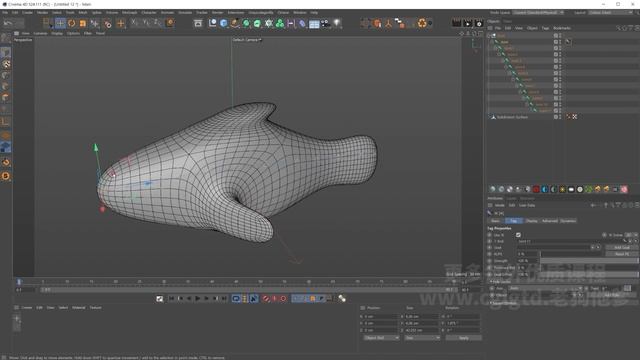Add a Cube primitive object
Image resolution: width=640 pixels, height=360 pixels.
tap(223, 23)
